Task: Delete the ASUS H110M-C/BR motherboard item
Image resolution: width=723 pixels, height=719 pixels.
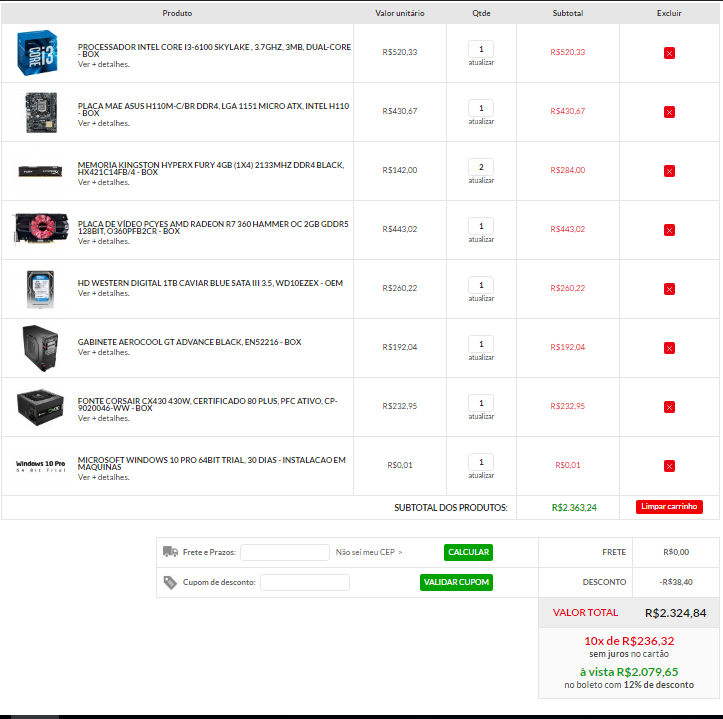Action: click(x=669, y=112)
